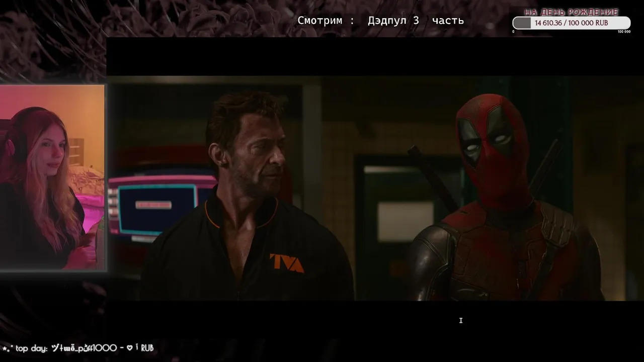This screenshot has height=362, width=644.
Task: Click the streamer webcam overlay
Action: click(52, 177)
